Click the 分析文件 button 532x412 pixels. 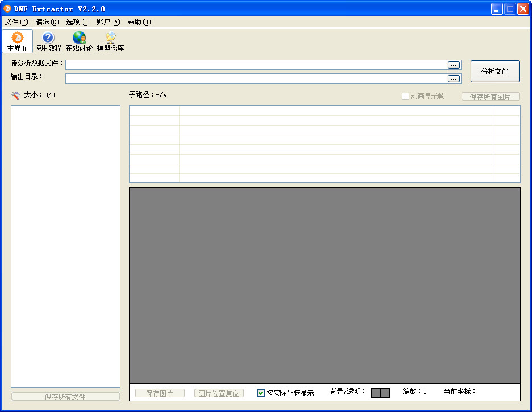pyautogui.click(x=495, y=72)
